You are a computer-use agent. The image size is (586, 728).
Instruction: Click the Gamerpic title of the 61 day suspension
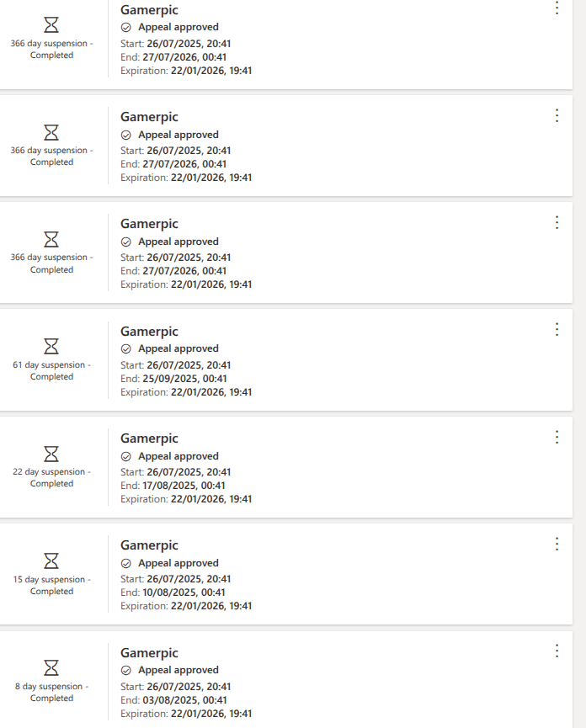coord(149,332)
